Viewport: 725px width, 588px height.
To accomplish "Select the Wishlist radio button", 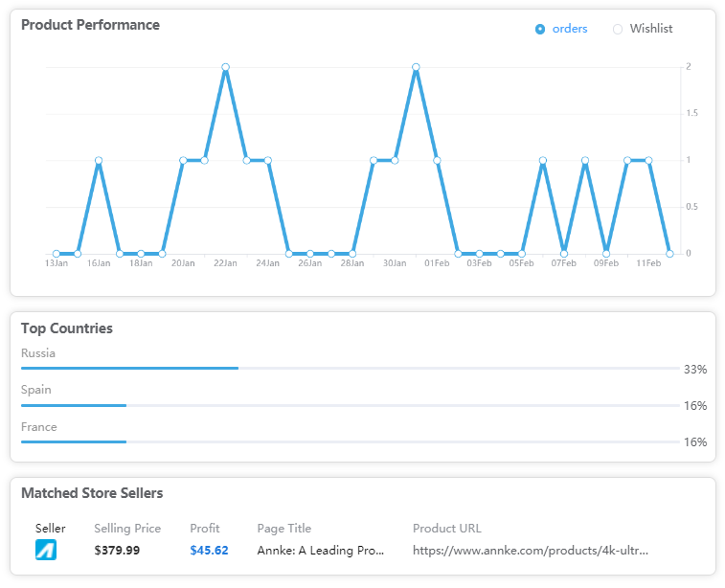I will pos(618,29).
